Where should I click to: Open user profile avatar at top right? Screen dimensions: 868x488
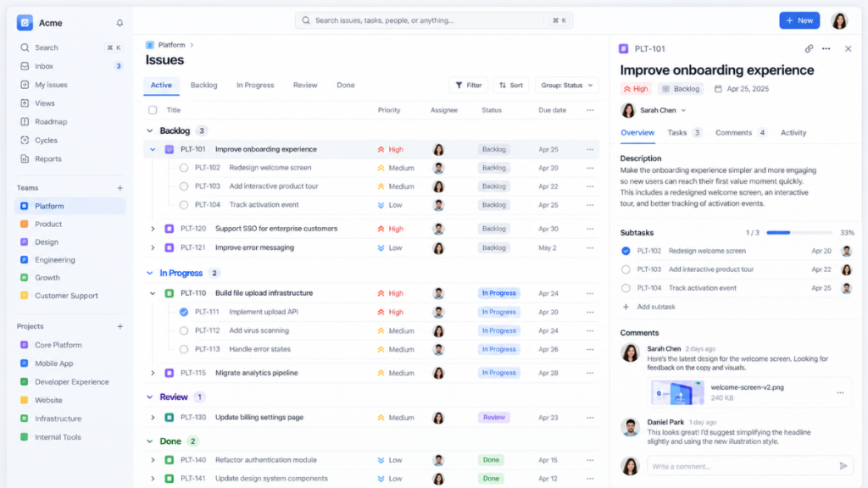pos(839,20)
